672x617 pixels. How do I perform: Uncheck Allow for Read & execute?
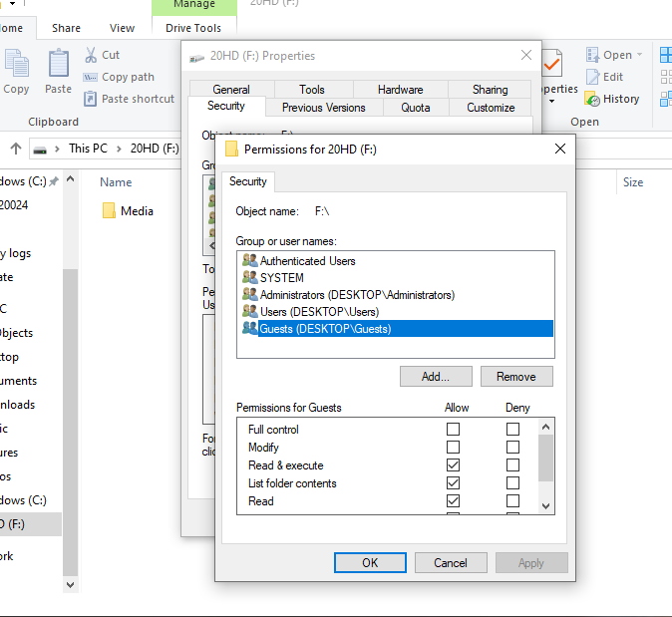(x=454, y=465)
